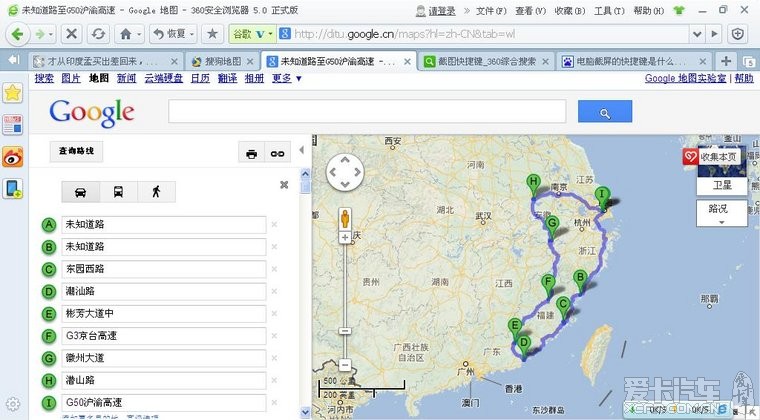
Task: Add page to favorites star icon
Action: (212, 33)
